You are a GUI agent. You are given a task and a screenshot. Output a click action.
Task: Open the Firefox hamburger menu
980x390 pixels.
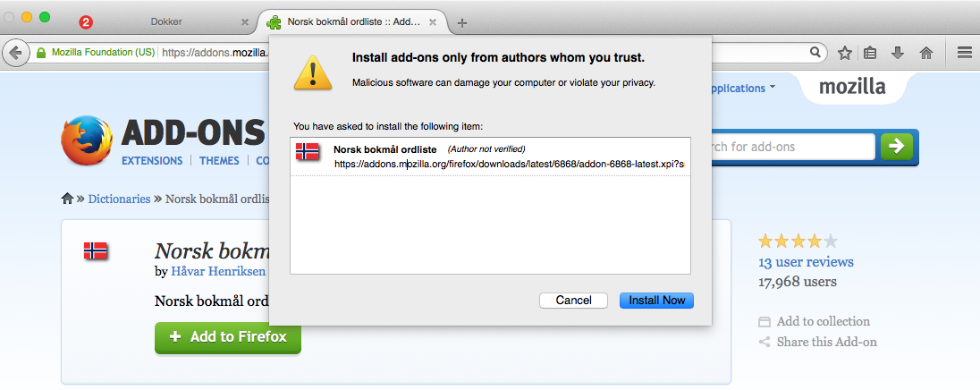pyautogui.click(x=965, y=53)
